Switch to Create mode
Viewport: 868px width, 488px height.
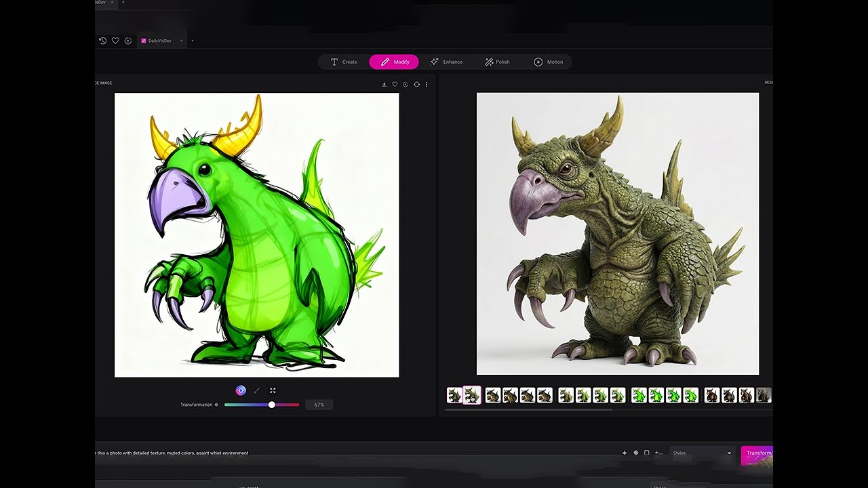(x=344, y=62)
